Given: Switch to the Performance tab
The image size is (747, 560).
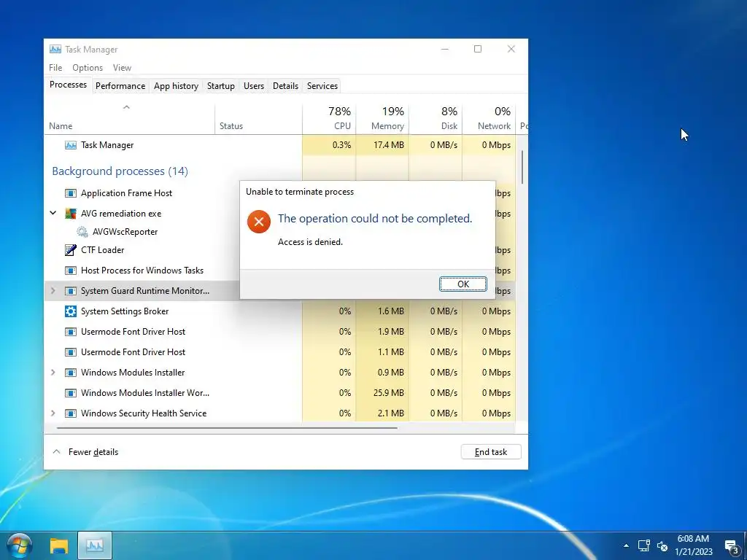Looking at the screenshot, I should pyautogui.click(x=120, y=86).
